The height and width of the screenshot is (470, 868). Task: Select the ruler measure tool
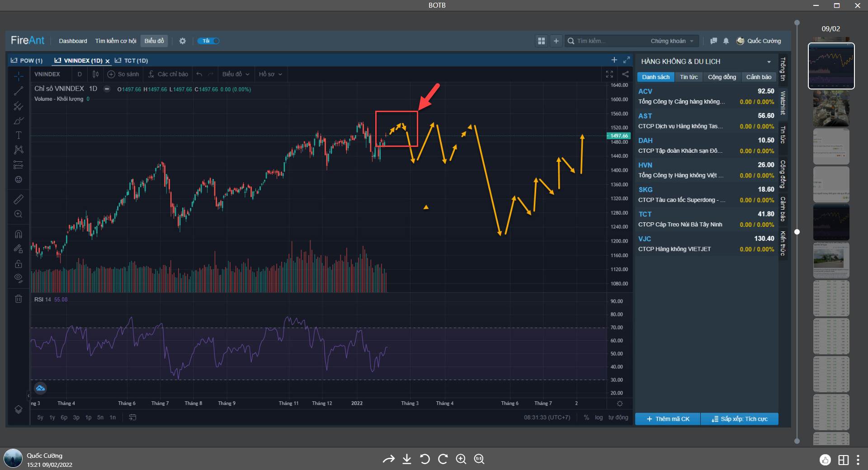(x=18, y=199)
